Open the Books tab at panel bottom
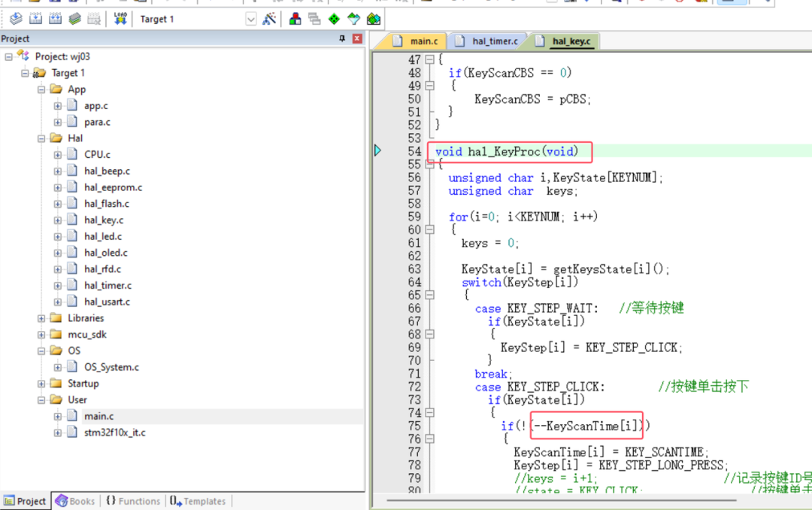The width and height of the screenshot is (812, 510). click(x=76, y=501)
